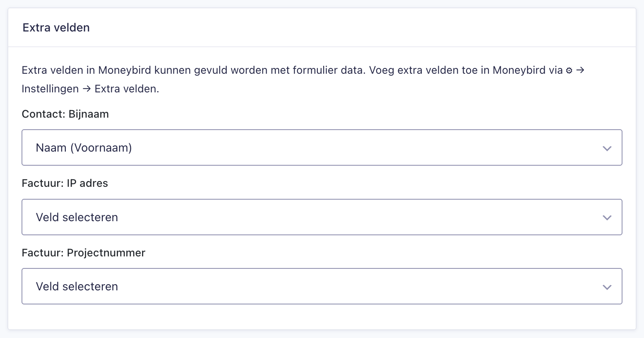Click the first "Moneybird" word in the description

point(125,70)
